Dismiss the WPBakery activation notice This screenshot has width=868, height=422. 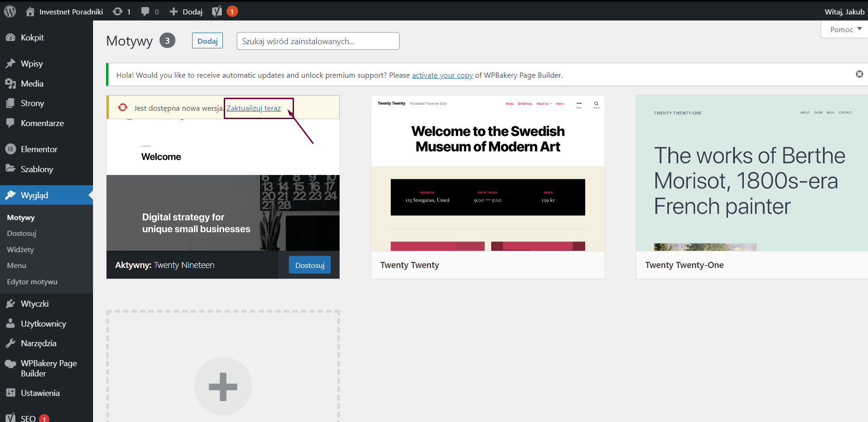(x=859, y=74)
